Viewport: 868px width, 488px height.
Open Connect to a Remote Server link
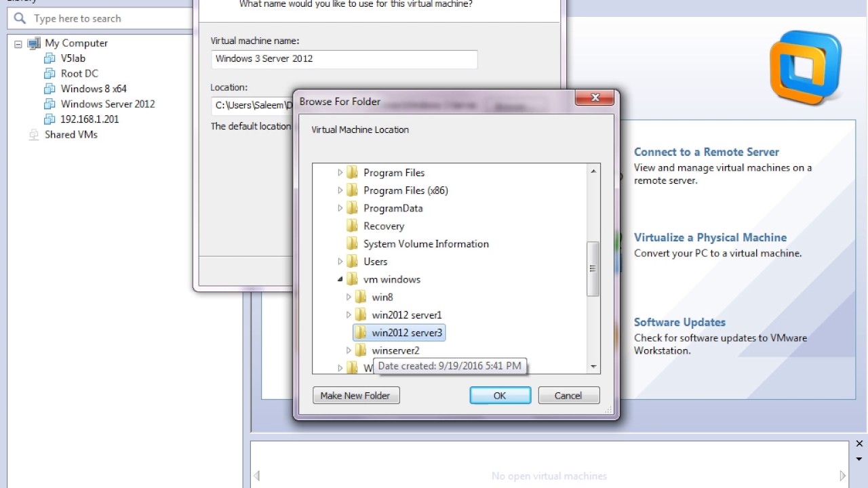click(x=706, y=152)
